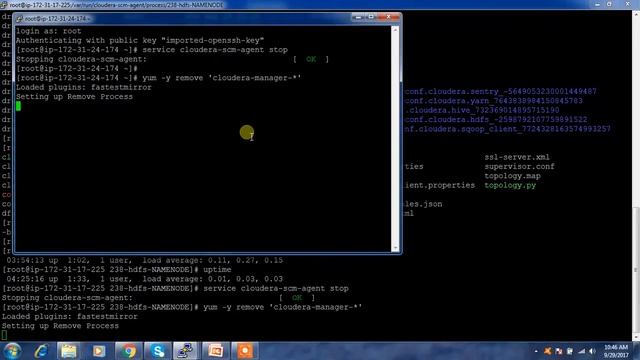Open Windows Media Player from taskbar
The image size is (640, 360).
98,351
